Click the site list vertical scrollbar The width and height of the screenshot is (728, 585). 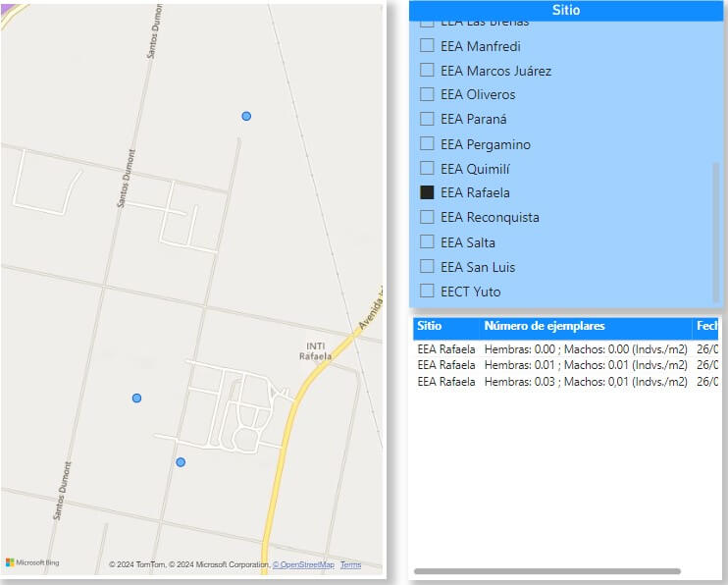pyautogui.click(x=715, y=231)
